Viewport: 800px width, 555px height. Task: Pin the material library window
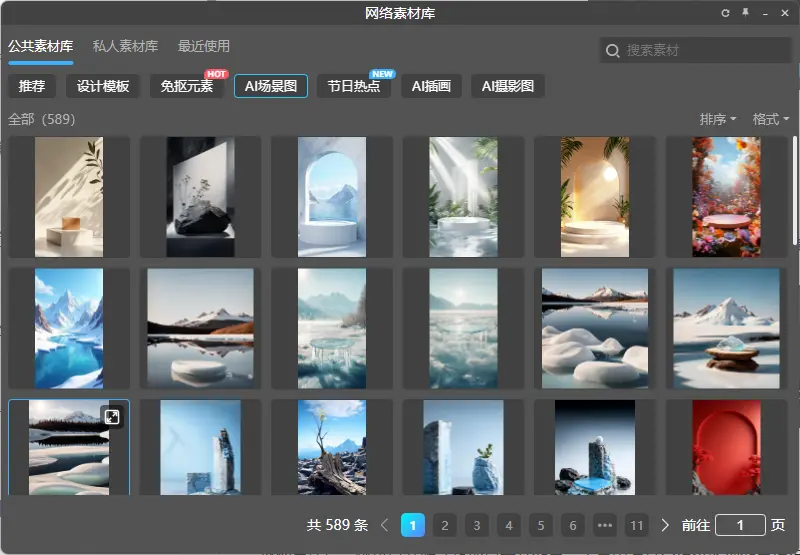(x=745, y=13)
